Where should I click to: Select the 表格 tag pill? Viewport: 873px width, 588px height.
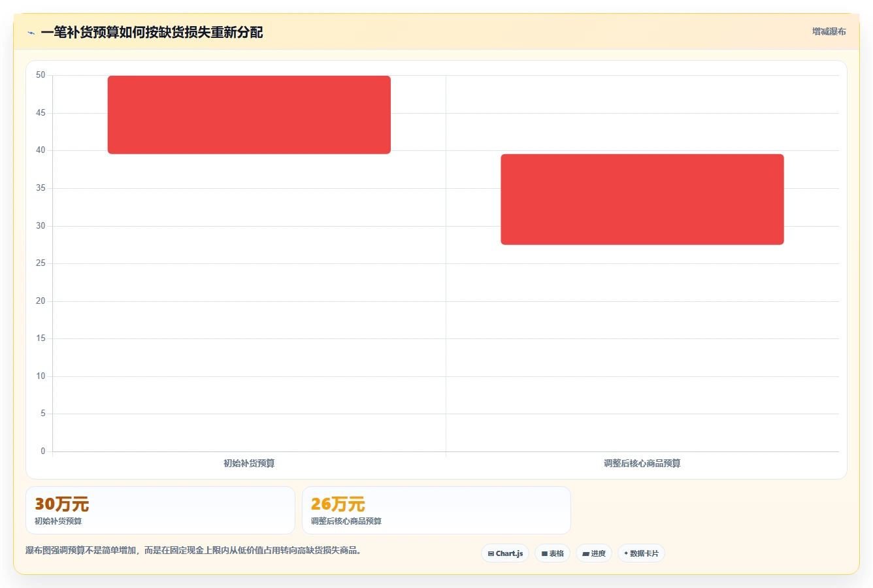click(552, 553)
